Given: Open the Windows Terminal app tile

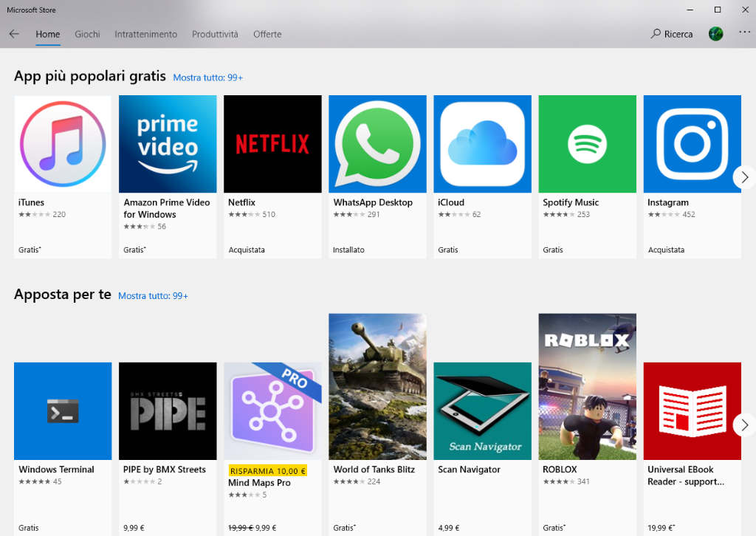Looking at the screenshot, I should click(x=63, y=449).
